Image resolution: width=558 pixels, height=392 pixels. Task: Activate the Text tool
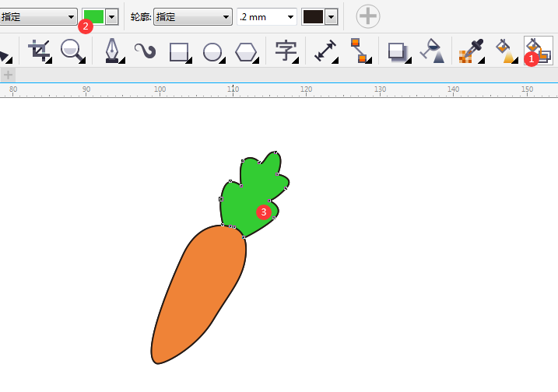click(x=286, y=51)
